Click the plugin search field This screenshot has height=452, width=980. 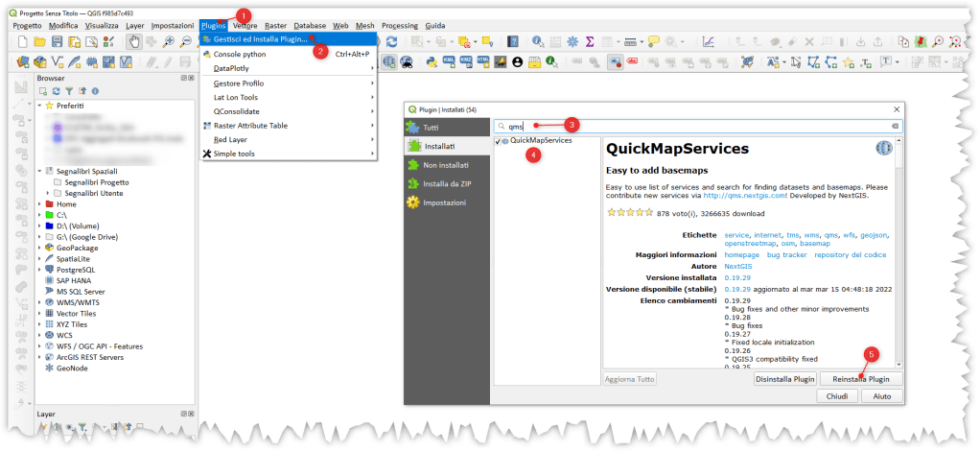point(700,126)
